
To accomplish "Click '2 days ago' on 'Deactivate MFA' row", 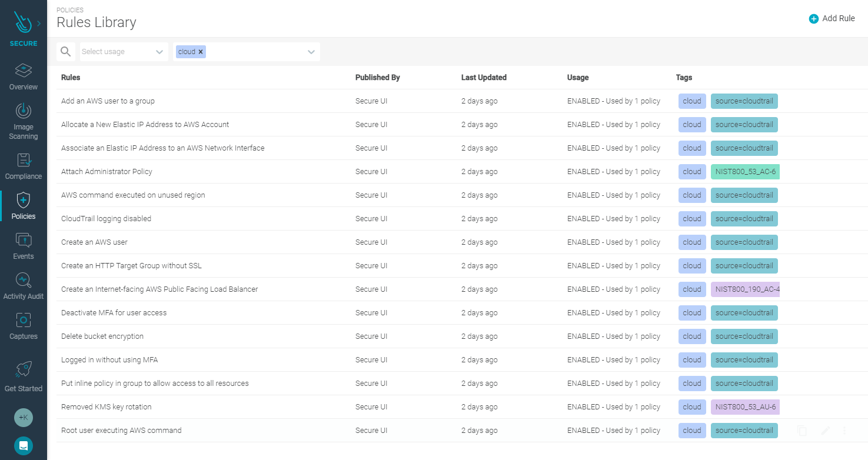I will 480,313.
